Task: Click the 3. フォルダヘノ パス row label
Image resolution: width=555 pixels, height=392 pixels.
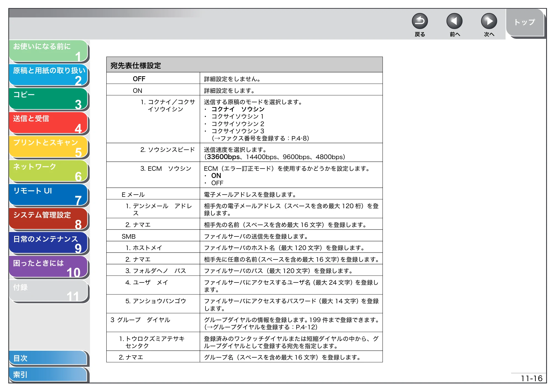Action: click(x=156, y=271)
